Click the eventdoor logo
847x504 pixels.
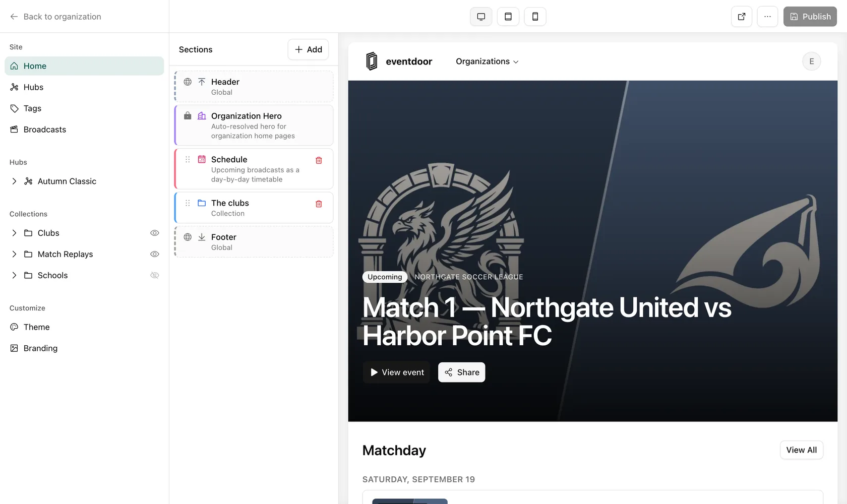pyautogui.click(x=399, y=61)
